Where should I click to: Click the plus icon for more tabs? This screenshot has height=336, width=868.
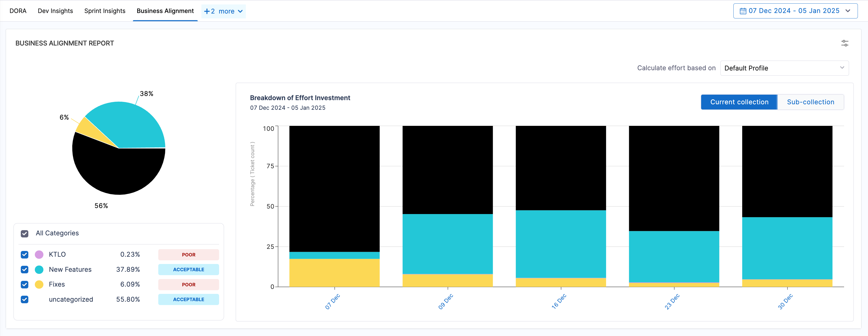(207, 11)
